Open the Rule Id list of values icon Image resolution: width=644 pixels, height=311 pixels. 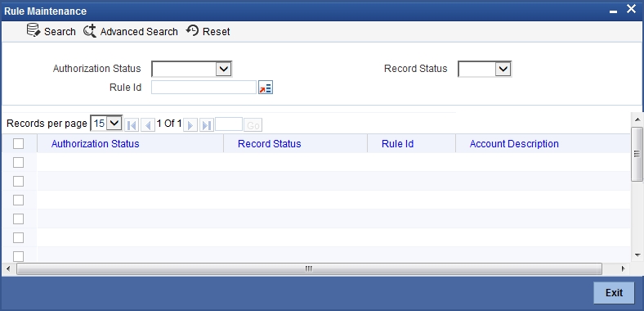266,88
